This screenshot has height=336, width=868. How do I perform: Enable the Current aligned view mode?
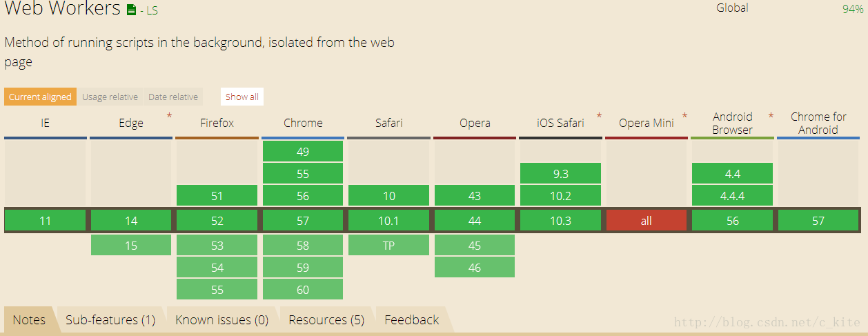40,97
